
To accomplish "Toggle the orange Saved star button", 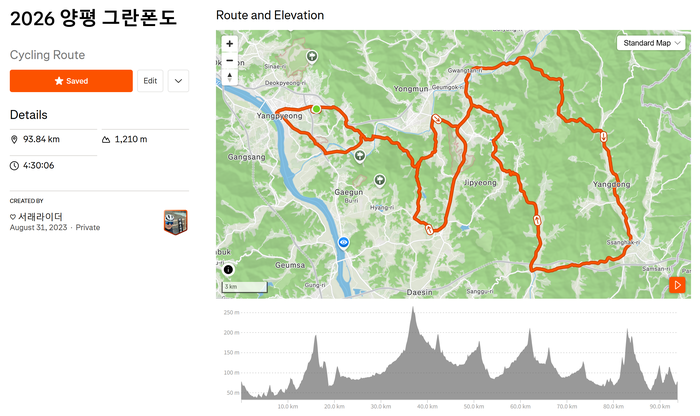I will click(71, 81).
